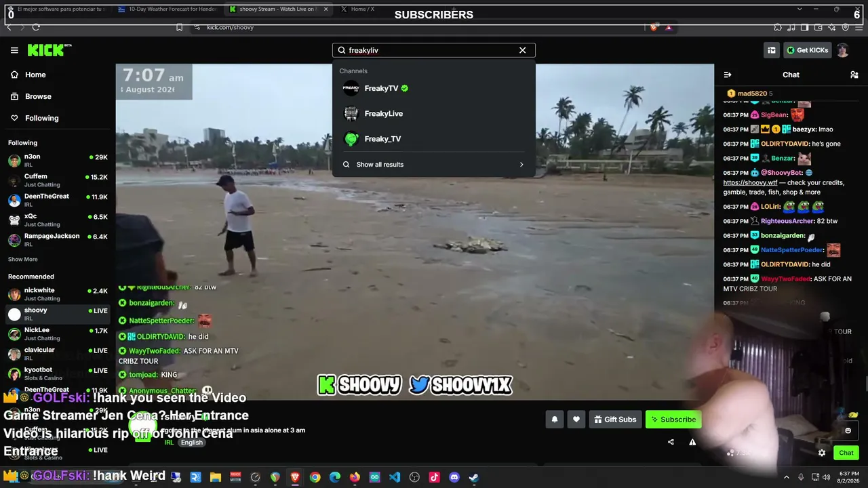Send message with Chat button
Screen dimensions: 868x488
click(x=846, y=453)
